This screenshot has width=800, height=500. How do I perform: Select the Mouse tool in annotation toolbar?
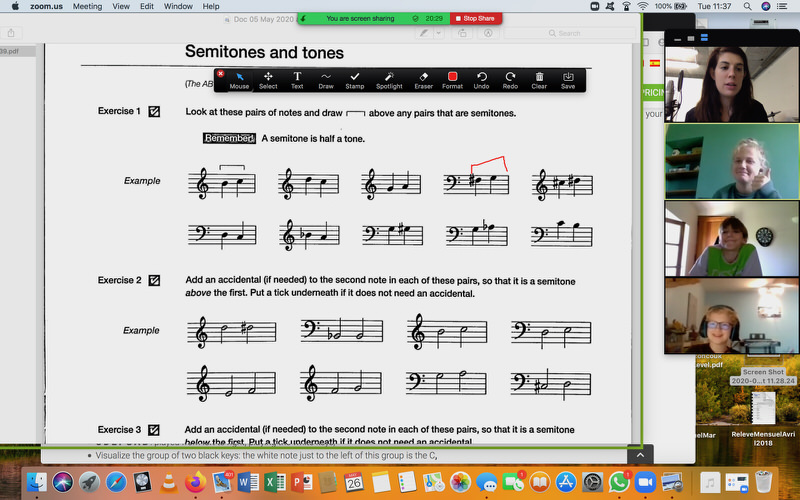coord(240,79)
